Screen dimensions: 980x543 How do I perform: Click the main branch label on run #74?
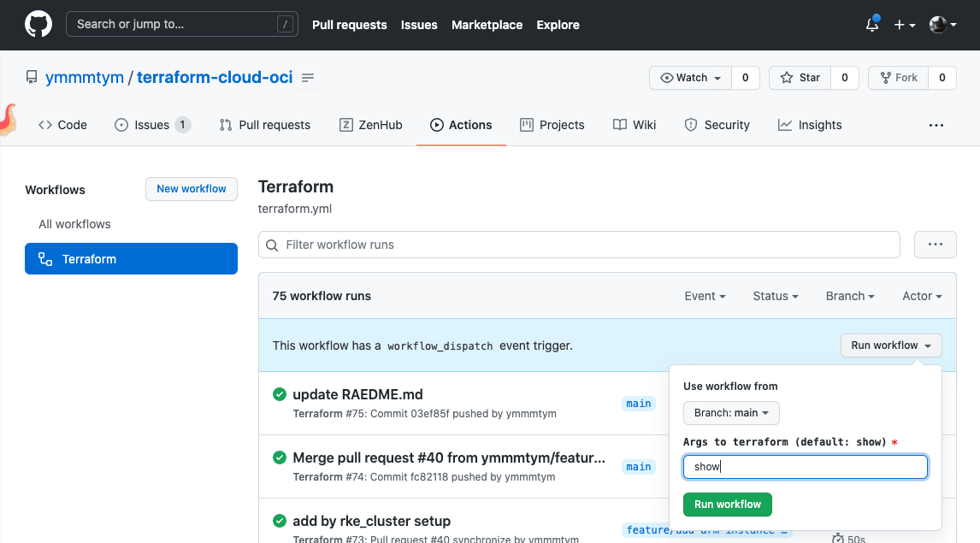639,466
